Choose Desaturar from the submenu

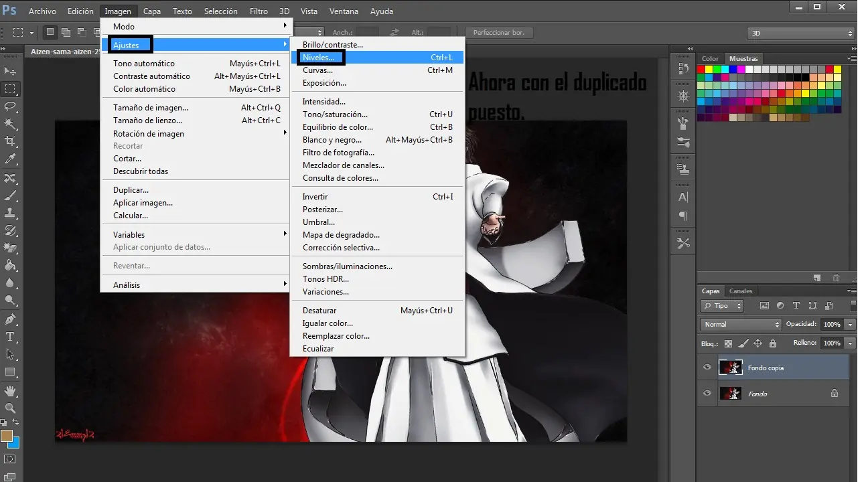(377, 311)
